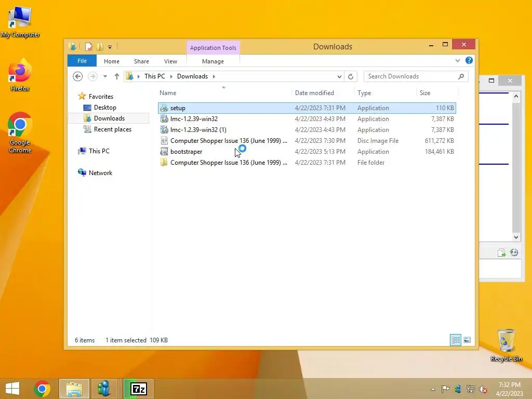
Task: Go back with the Back arrow
Action: [78, 76]
